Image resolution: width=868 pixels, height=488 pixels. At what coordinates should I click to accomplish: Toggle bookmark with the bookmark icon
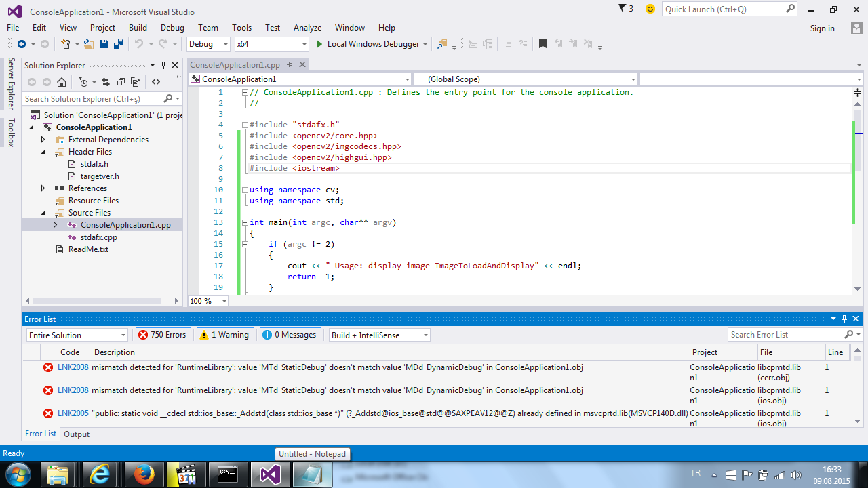[542, 44]
